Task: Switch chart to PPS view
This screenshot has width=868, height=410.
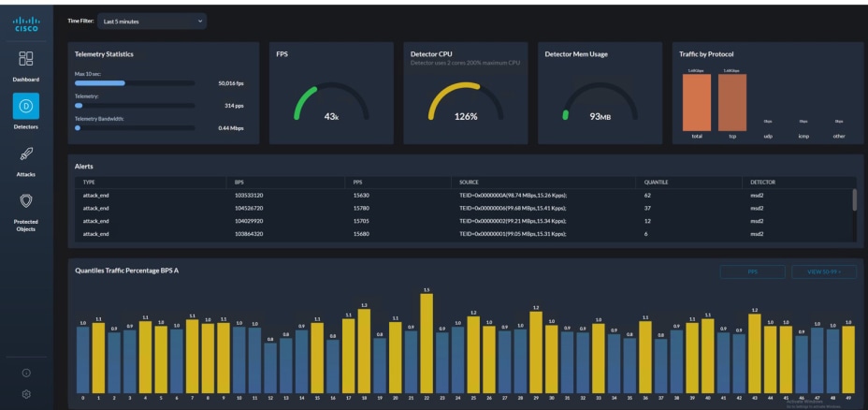Action: coord(752,272)
